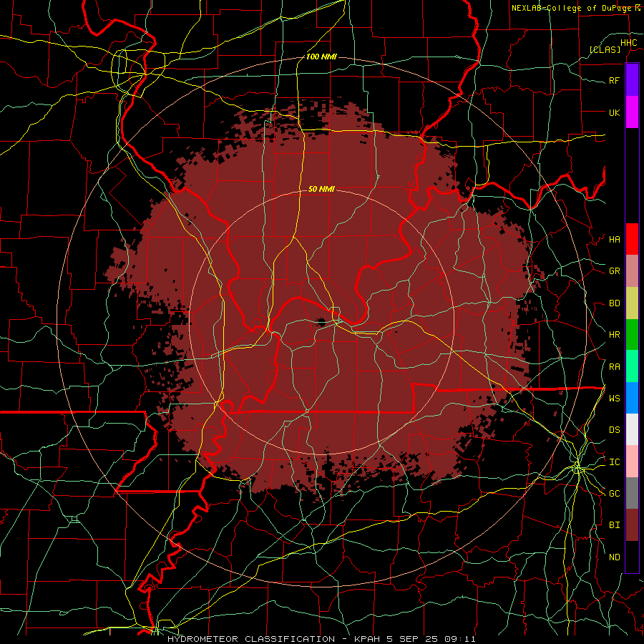Click the 'GC' legend label

[x=614, y=494]
